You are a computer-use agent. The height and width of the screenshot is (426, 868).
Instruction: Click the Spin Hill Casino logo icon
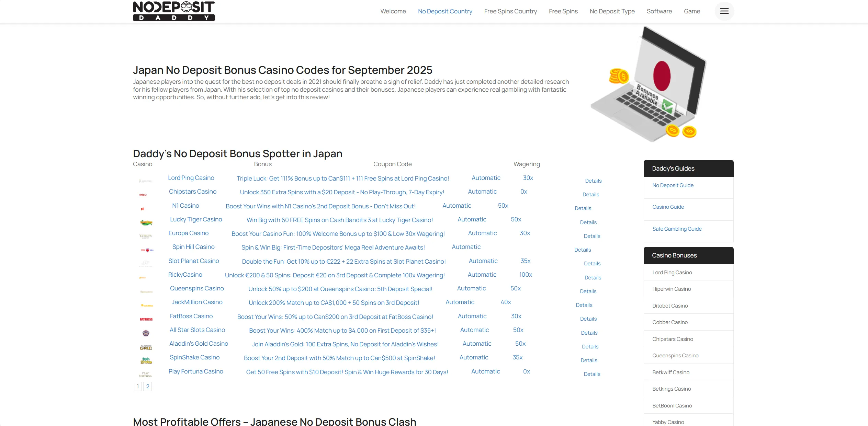pyautogui.click(x=147, y=250)
